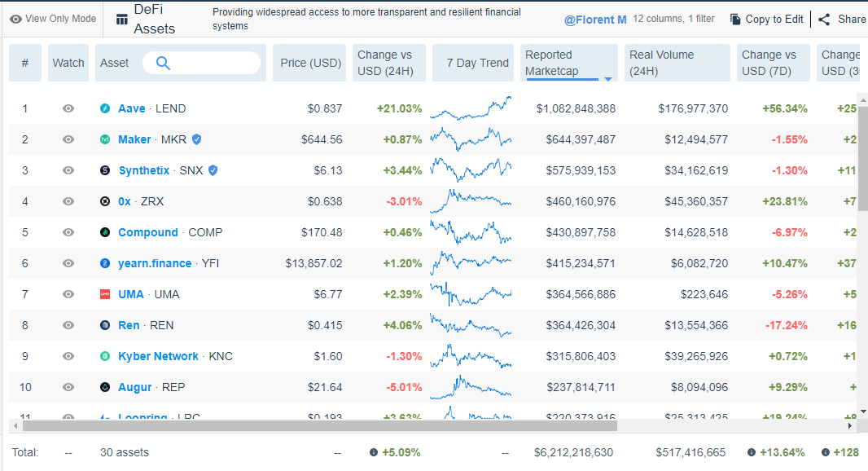
Task: Open the Compound asset link
Action: 148,233
